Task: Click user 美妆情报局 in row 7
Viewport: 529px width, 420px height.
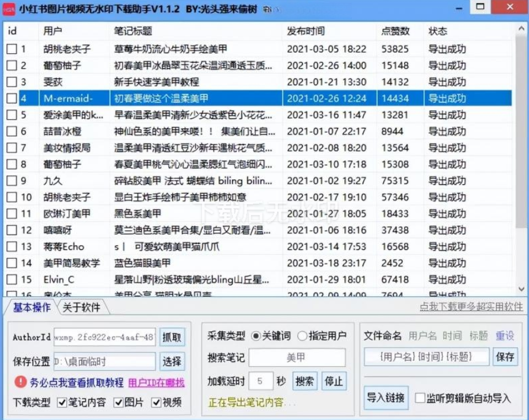Action: click(67, 148)
